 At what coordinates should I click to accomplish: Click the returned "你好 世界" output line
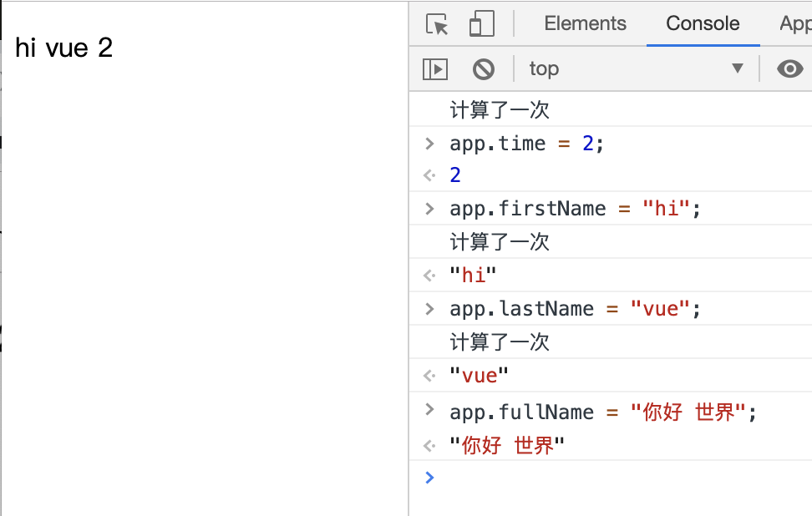(507, 445)
